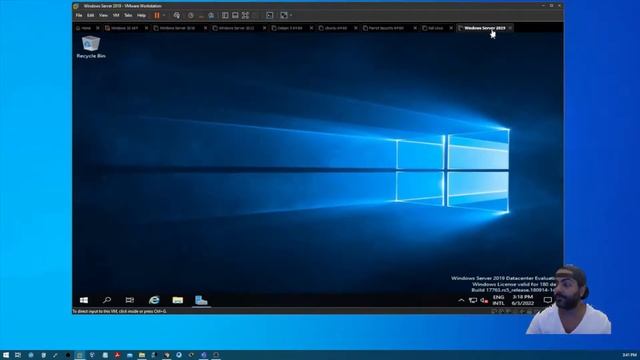Maximize the VMware Workstation window
The height and width of the screenshot is (360, 640).
(x=551, y=6)
